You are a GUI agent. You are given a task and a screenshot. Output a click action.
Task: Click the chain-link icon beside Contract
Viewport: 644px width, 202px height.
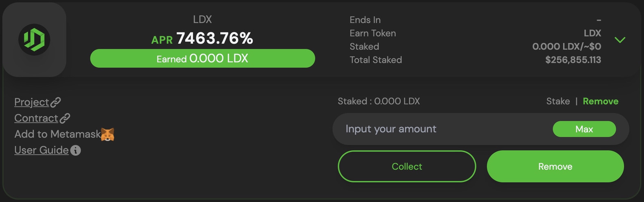(x=65, y=118)
